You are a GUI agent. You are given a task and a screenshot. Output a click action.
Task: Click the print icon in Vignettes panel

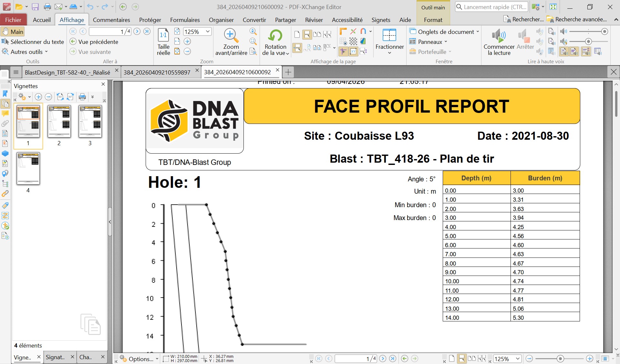pyautogui.click(x=82, y=96)
